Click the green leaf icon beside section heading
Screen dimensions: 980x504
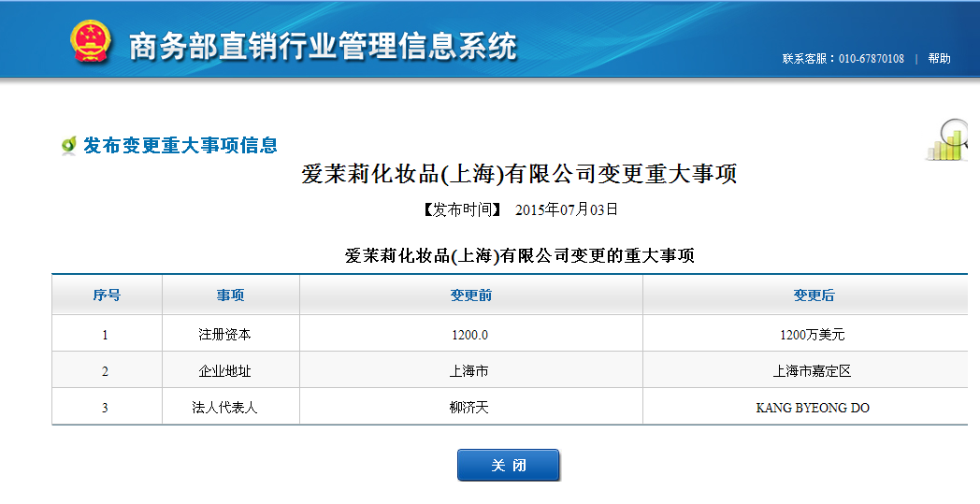[68, 146]
